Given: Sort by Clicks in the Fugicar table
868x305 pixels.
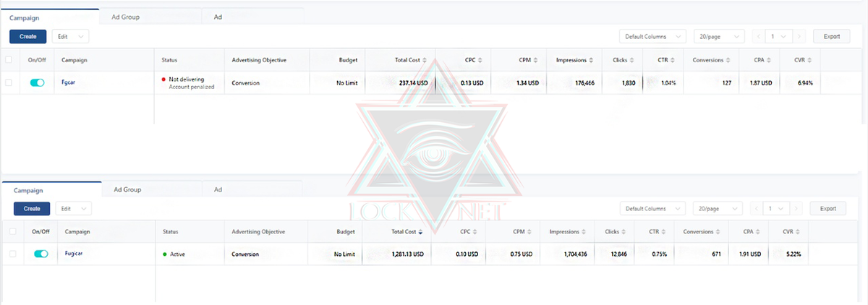Looking at the screenshot, I should (x=624, y=232).
